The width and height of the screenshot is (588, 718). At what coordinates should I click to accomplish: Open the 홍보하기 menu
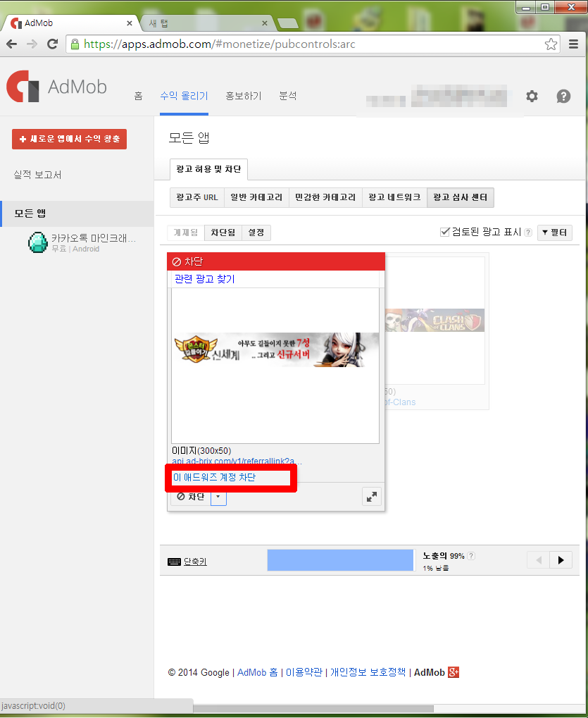coord(244,96)
